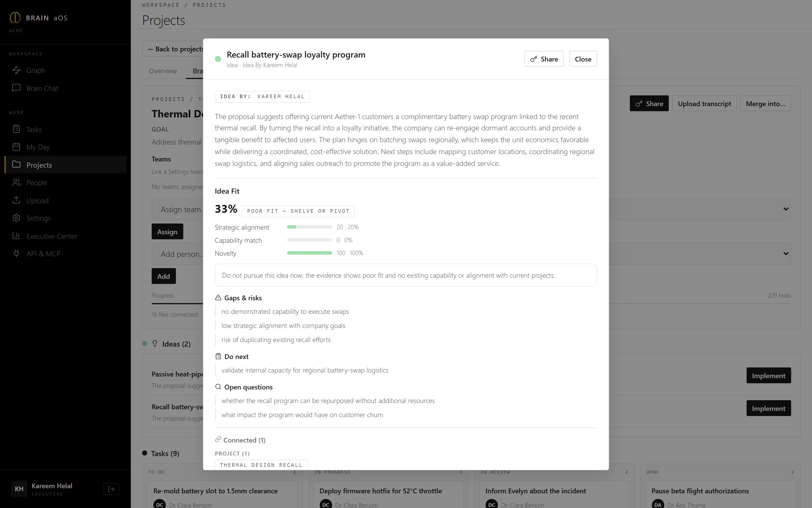The width and height of the screenshot is (812, 508).
Task: Click the Connected link icon
Action: click(x=218, y=439)
